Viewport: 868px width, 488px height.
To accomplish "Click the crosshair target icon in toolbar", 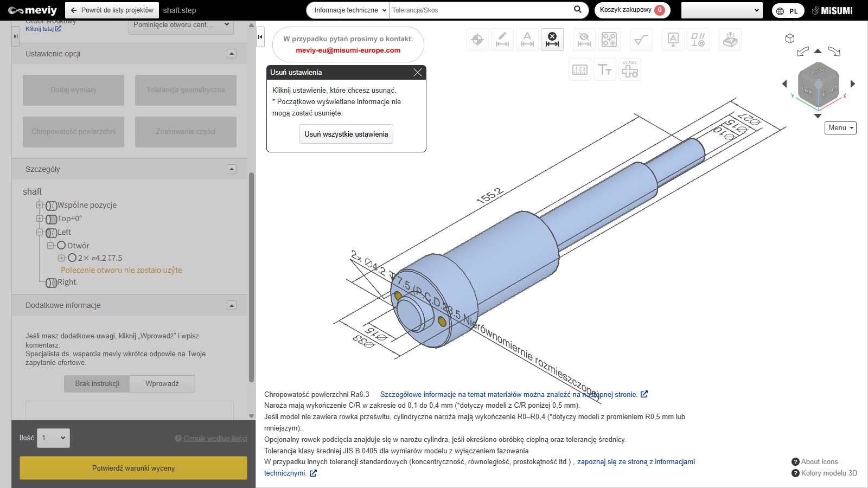I will (477, 40).
